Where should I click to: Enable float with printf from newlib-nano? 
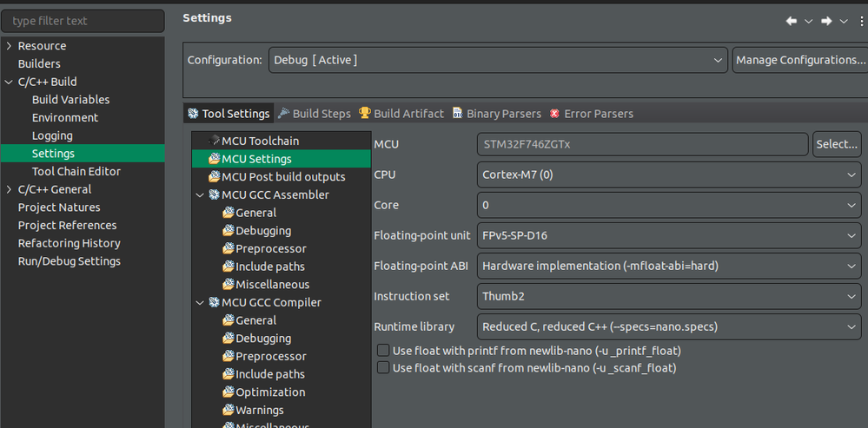pos(382,351)
